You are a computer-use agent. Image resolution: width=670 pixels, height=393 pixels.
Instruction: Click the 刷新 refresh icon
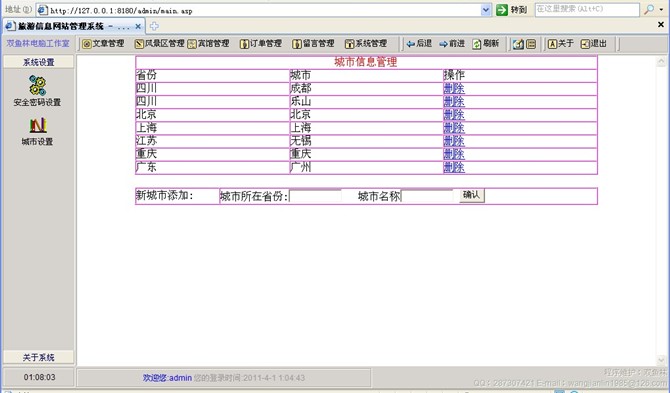pyautogui.click(x=477, y=44)
